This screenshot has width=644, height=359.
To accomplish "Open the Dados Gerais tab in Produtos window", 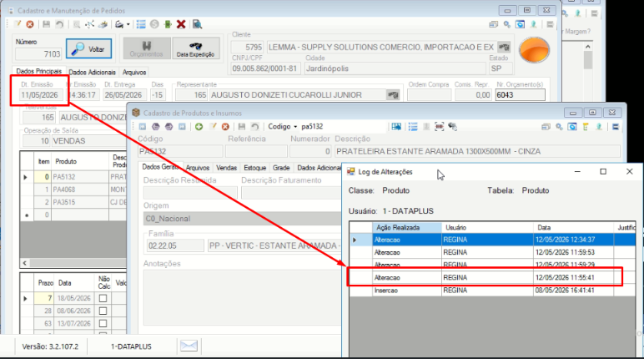I will tap(160, 167).
